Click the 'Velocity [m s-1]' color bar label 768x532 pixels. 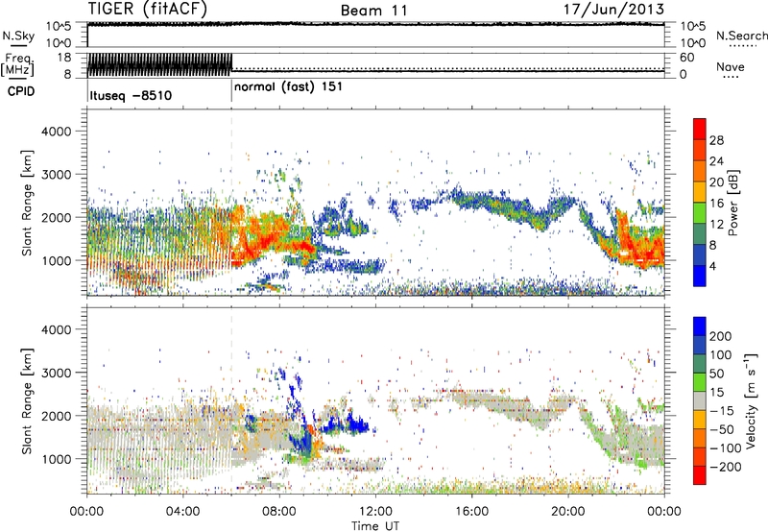752,400
